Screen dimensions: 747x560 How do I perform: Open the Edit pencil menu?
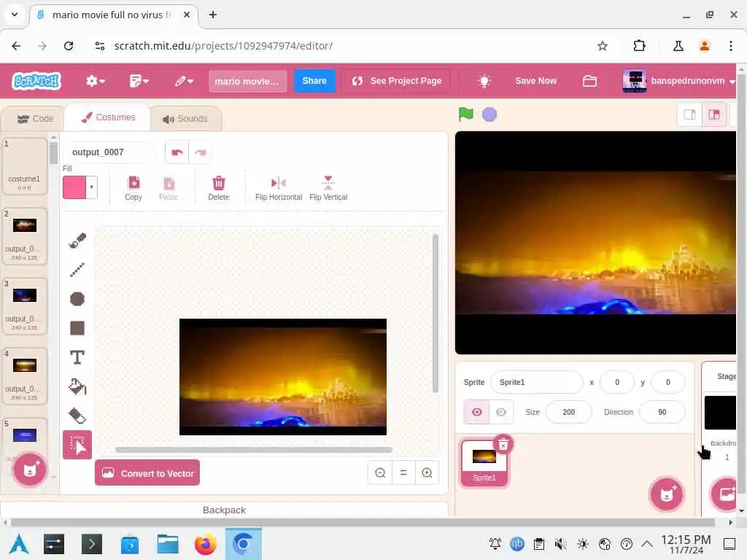coord(183,81)
